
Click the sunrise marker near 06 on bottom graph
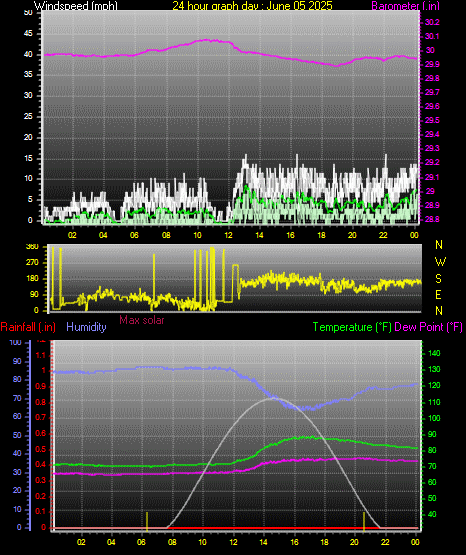pos(147,521)
